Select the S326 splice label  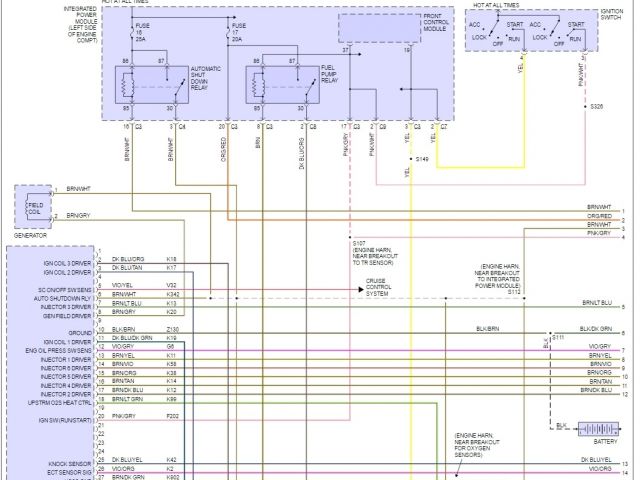click(x=598, y=105)
